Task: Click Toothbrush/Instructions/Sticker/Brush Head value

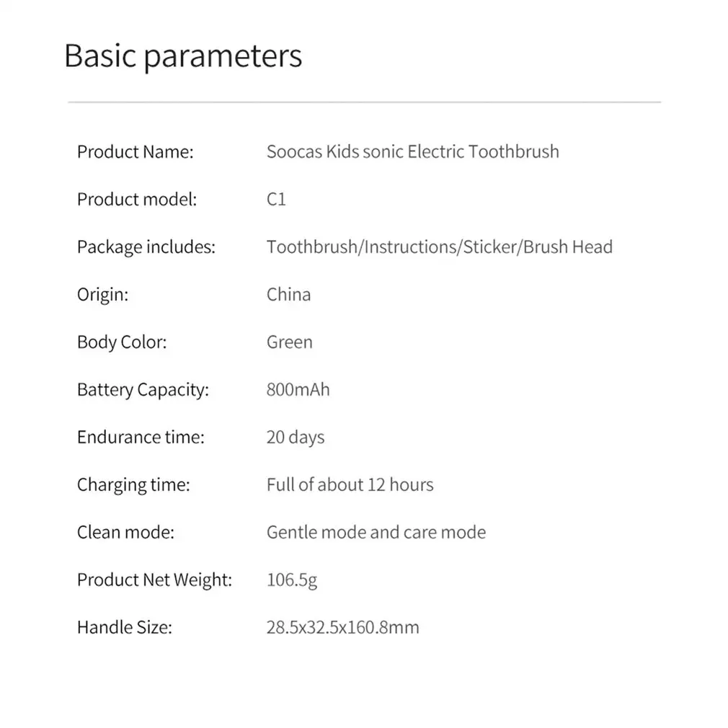Action: [x=440, y=247]
